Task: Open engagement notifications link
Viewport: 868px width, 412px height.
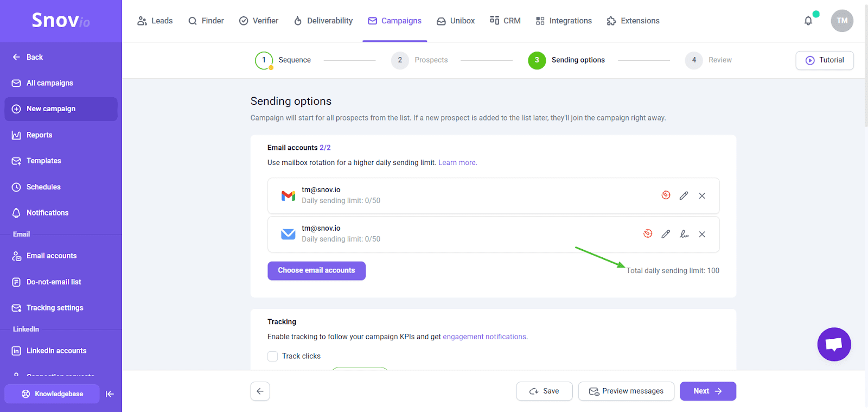Action: coord(484,337)
